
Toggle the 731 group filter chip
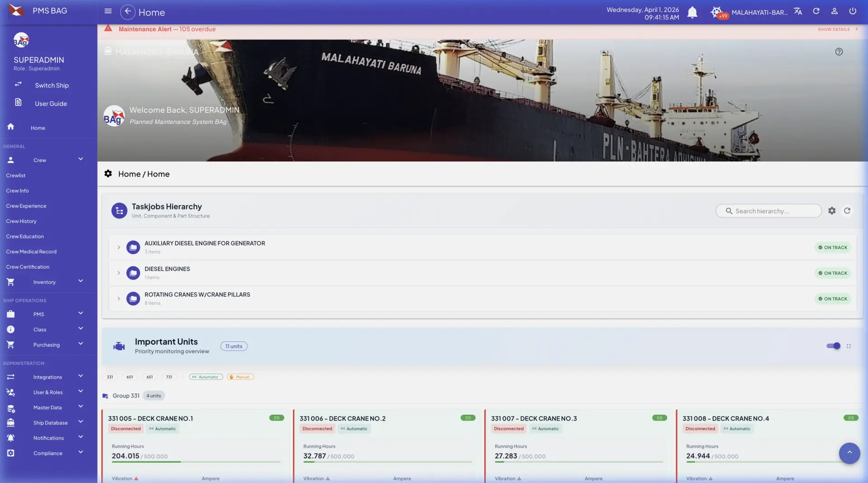(x=169, y=377)
